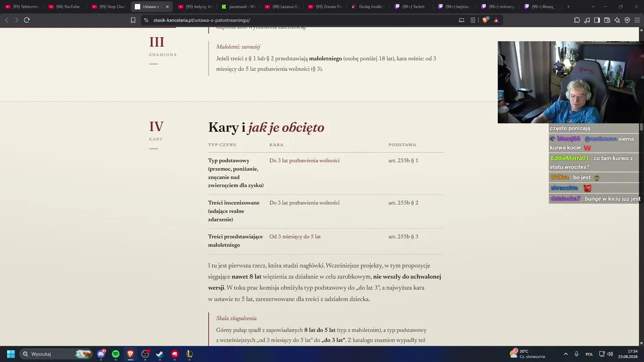Switch to the (99+) bejbiss tab
The image size is (644, 362).
(x=455, y=7)
